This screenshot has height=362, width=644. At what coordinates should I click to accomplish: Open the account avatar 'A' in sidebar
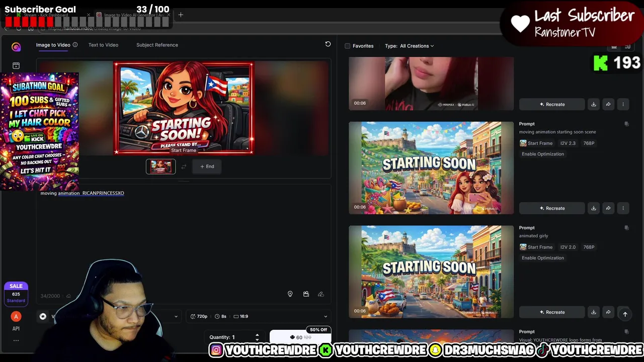16,316
